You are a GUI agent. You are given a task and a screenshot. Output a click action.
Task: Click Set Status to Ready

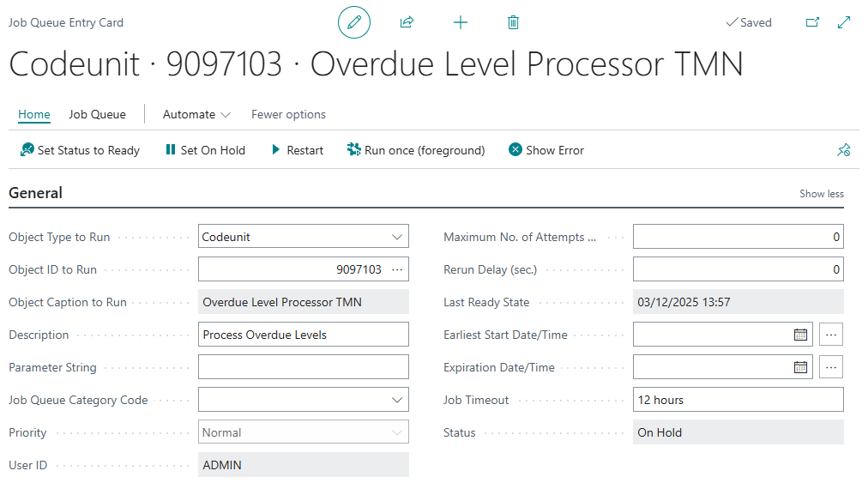(x=80, y=150)
